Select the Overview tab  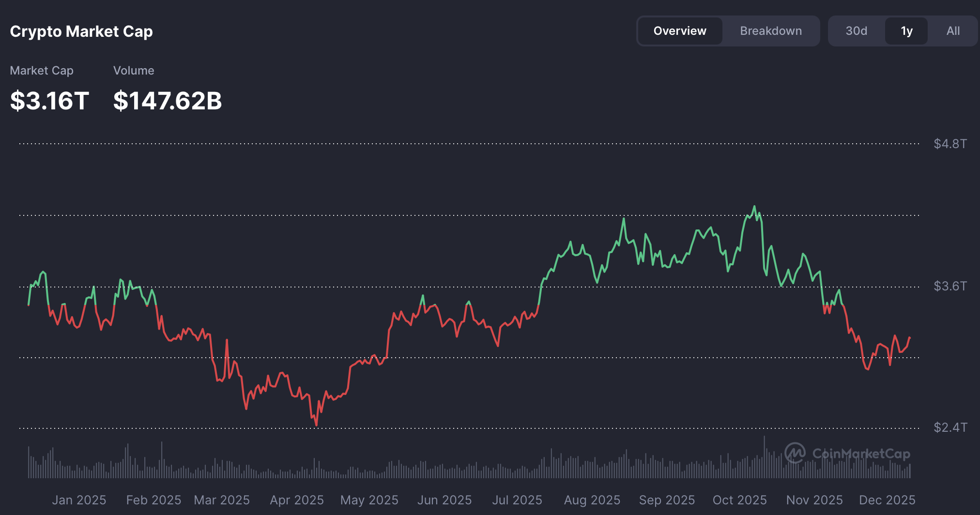(679, 30)
